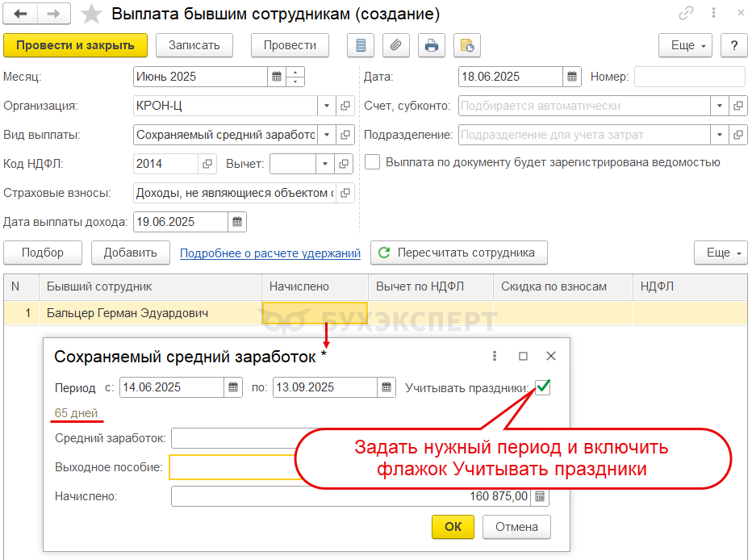Click the Начислено column header
Screen dimensions: 752x560
[x=315, y=286]
